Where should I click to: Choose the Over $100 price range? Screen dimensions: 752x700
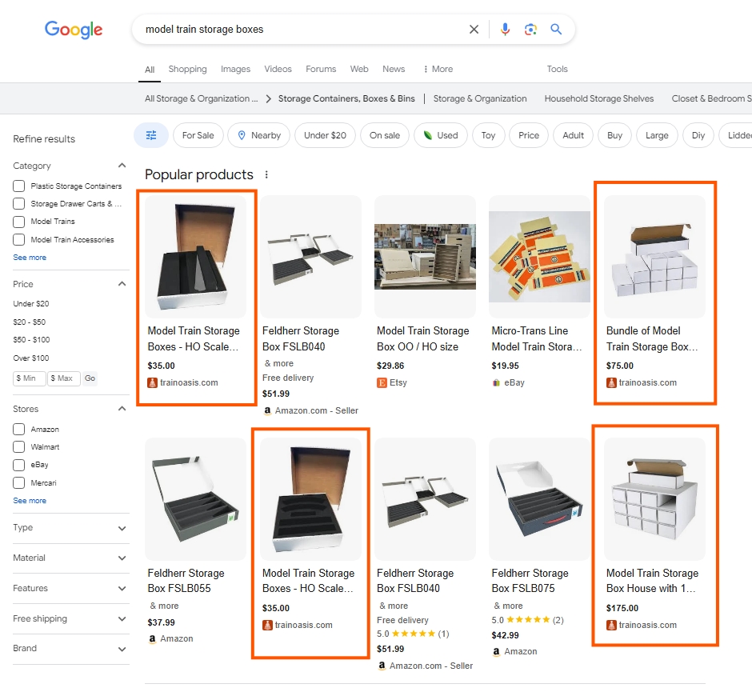pyautogui.click(x=30, y=358)
